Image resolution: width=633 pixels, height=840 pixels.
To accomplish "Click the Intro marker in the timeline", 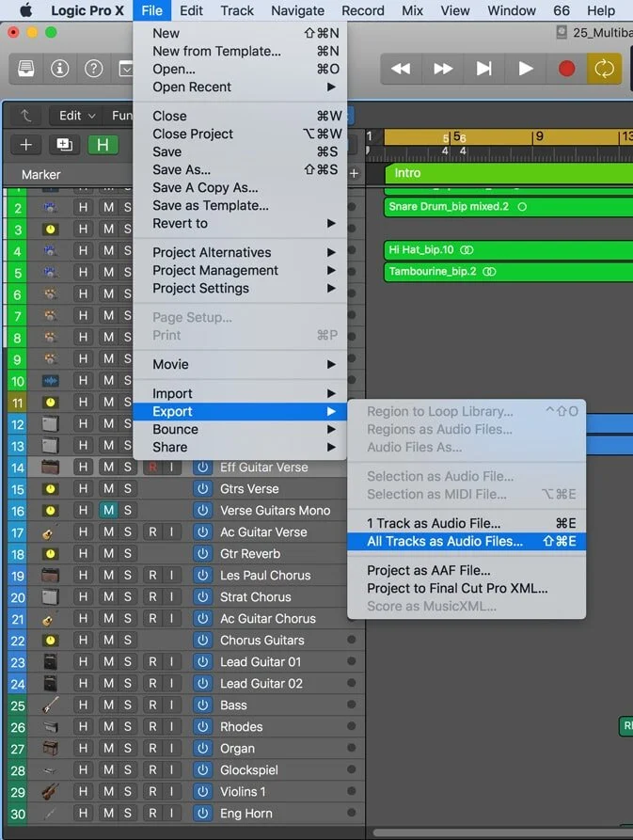I will click(508, 173).
